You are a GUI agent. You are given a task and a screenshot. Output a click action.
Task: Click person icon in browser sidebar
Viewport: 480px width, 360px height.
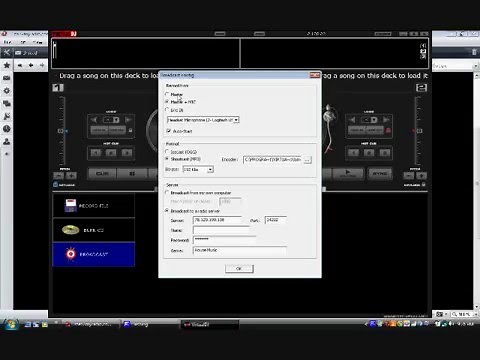coord(6,141)
